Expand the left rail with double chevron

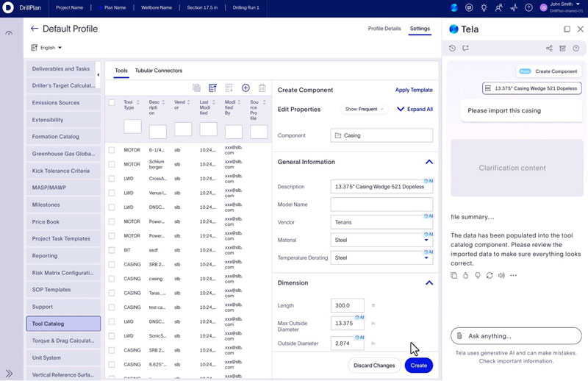point(9,373)
